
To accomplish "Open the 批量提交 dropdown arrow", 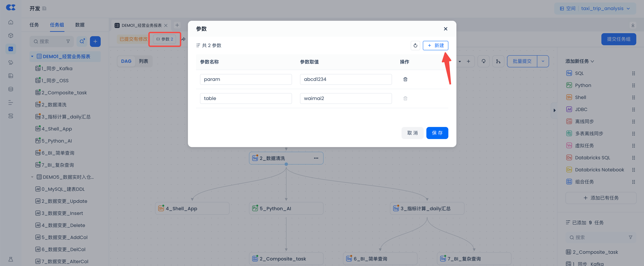I will click(x=543, y=61).
